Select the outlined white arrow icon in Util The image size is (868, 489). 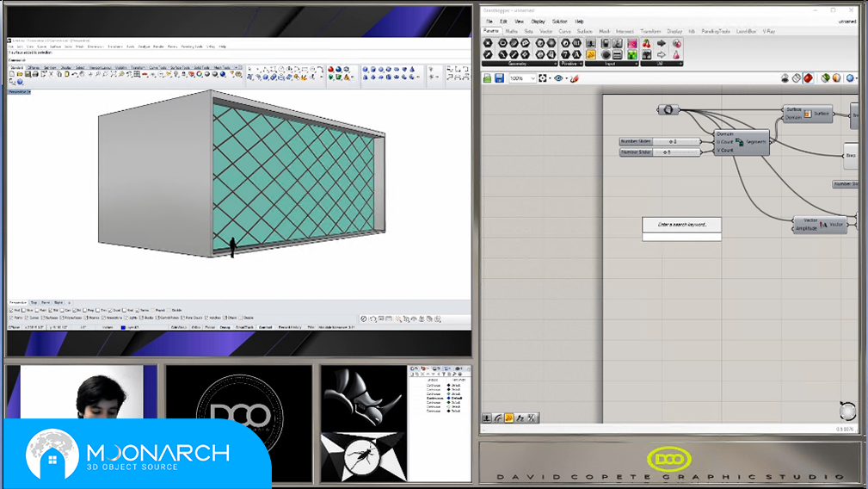tap(662, 55)
